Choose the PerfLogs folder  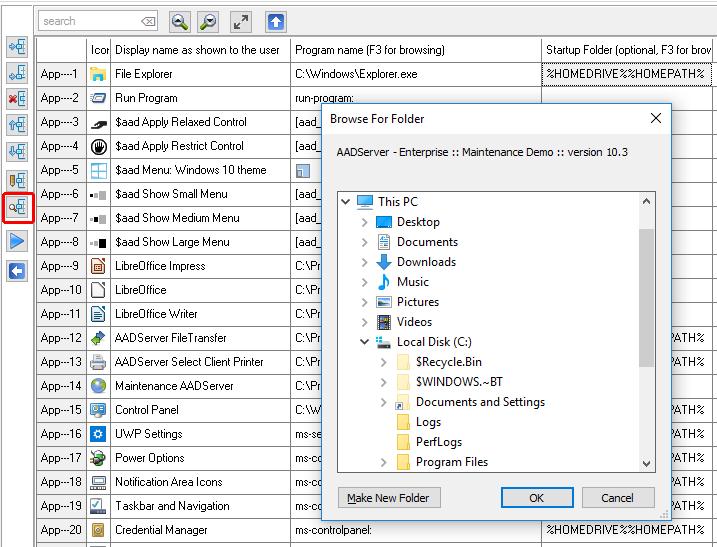[x=438, y=442]
